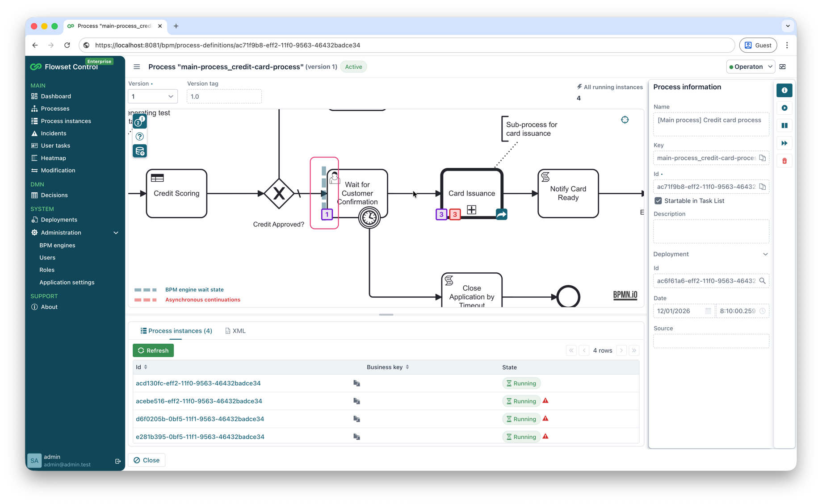Click the migrate fast-forward icon in side toolbar
822x504 pixels.
coord(784,143)
